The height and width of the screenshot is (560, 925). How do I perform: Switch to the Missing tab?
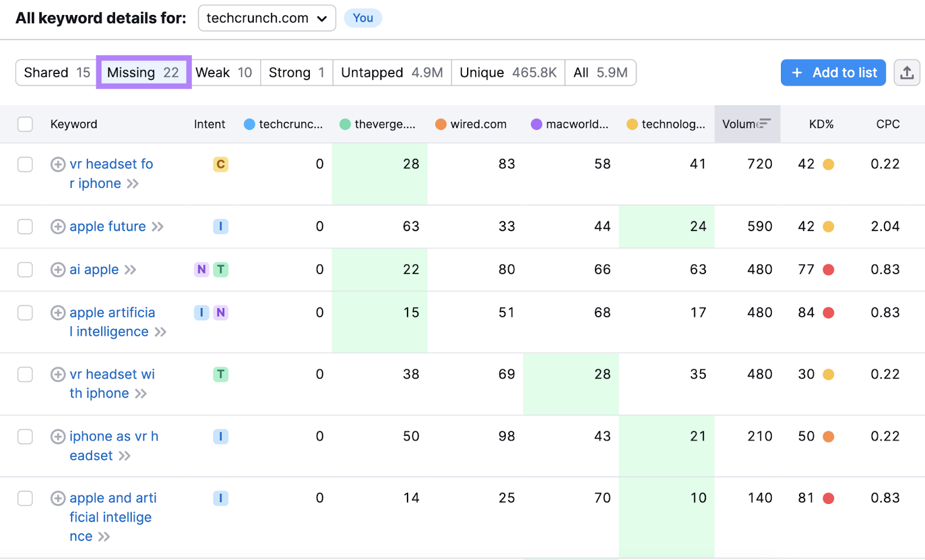pyautogui.click(x=143, y=72)
